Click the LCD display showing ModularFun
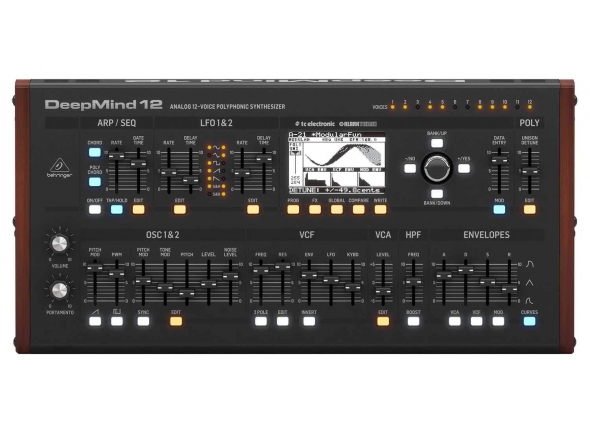The height and width of the screenshot is (434, 590). [337, 163]
